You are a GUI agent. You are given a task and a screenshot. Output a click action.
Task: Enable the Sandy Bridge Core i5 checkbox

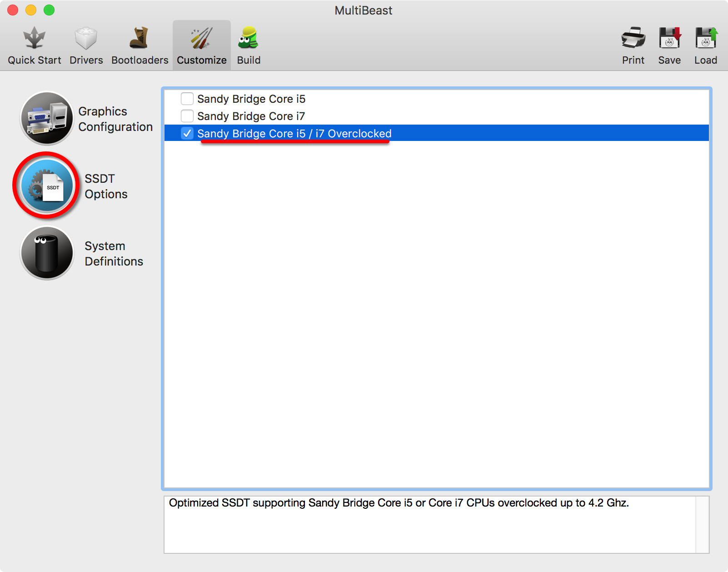pyautogui.click(x=187, y=99)
